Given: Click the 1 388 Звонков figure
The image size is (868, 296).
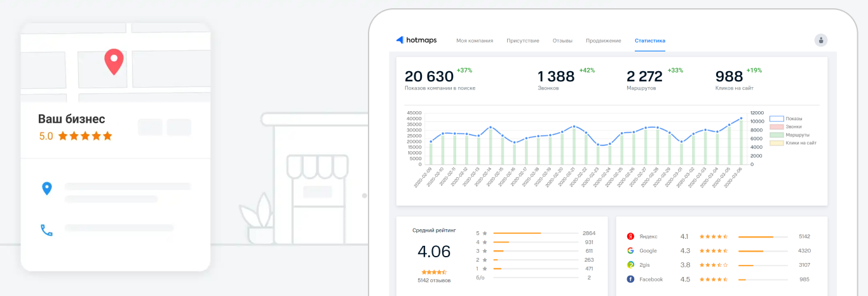Looking at the screenshot, I should coord(556,76).
